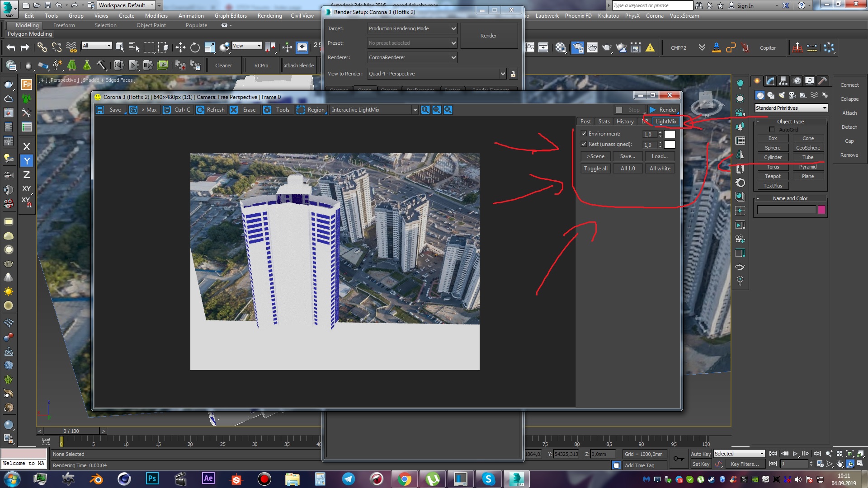The height and width of the screenshot is (488, 868).
Task: Switch to the Post tab
Action: pos(585,122)
